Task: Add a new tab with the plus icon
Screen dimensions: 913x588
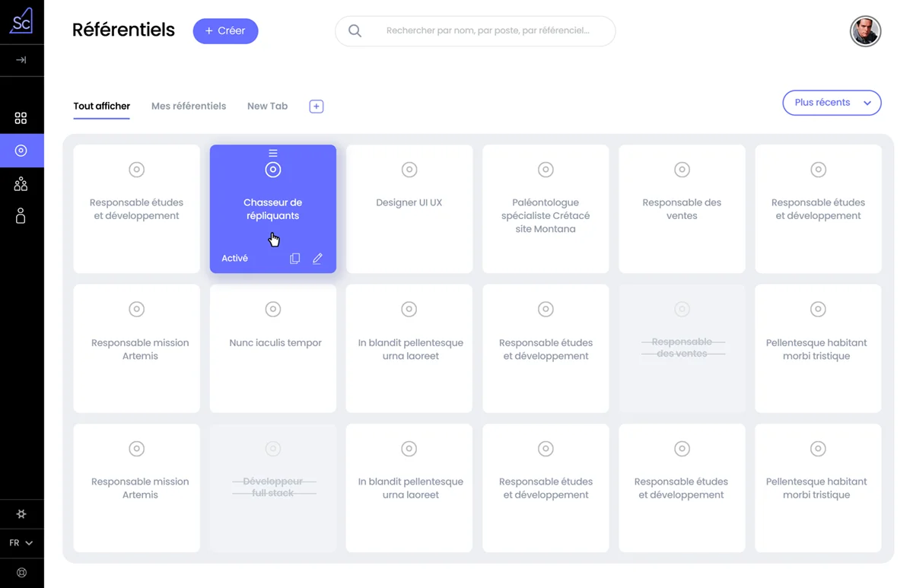Action: pos(317,106)
